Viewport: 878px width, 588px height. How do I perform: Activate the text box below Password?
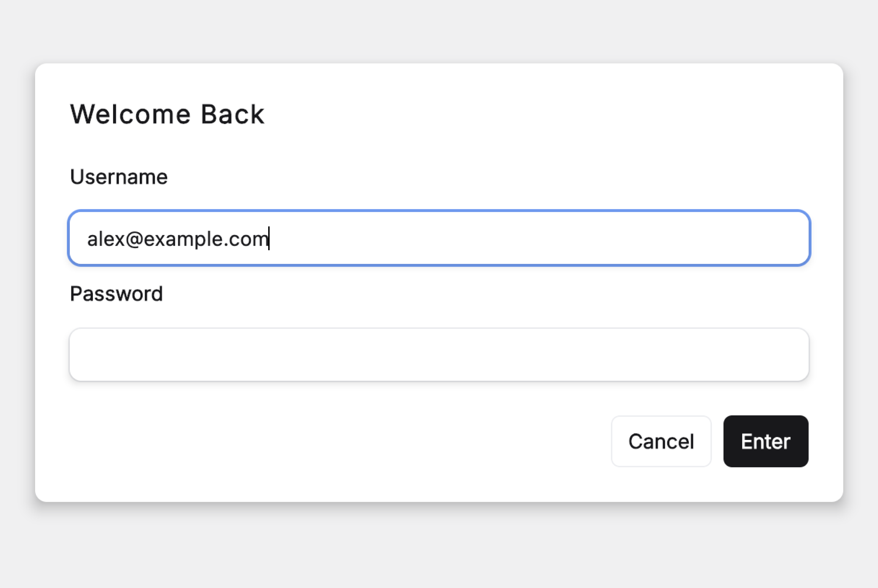click(439, 355)
